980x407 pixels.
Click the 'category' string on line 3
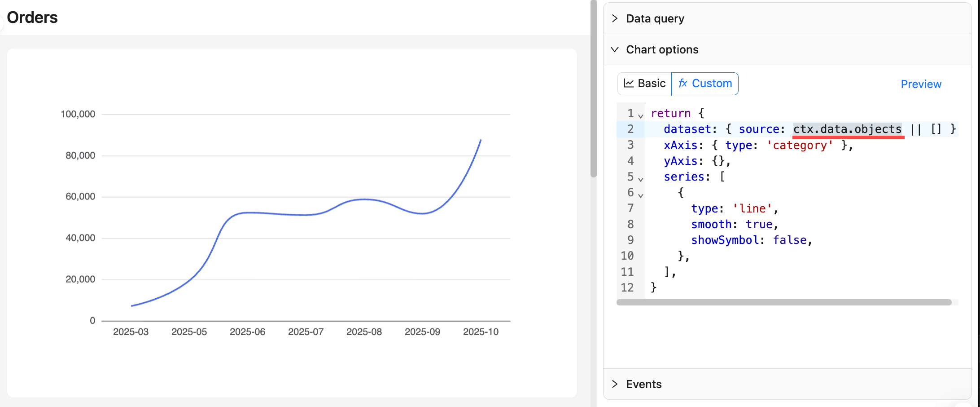(x=800, y=145)
